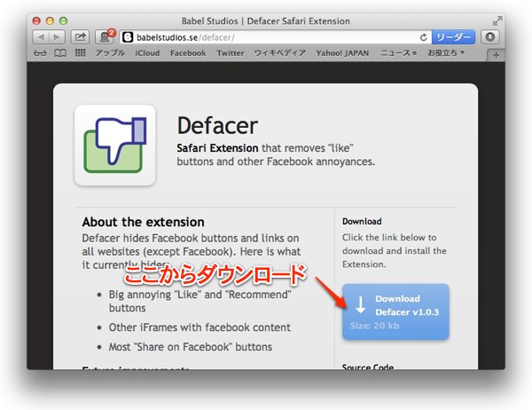Expand the お役立ち bookmarks dropdown
This screenshot has height=410, width=532.
446,53
